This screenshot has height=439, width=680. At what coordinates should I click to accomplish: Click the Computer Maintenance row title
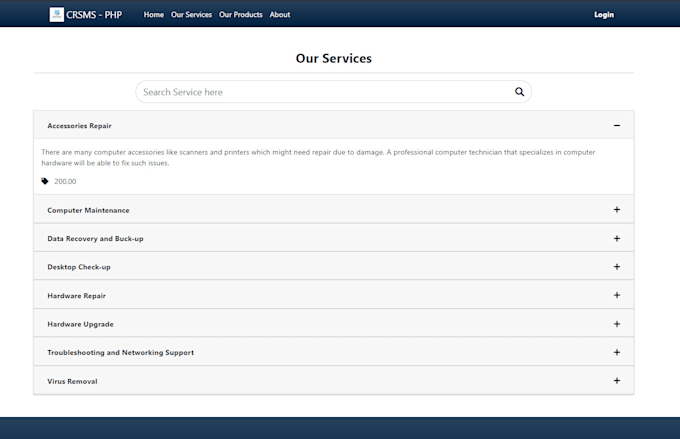(88, 210)
